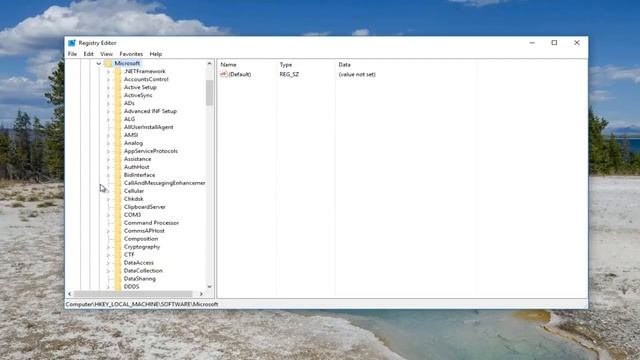Click the tree scroll down arrow
Screen dimensions: 640x360
point(209,287)
